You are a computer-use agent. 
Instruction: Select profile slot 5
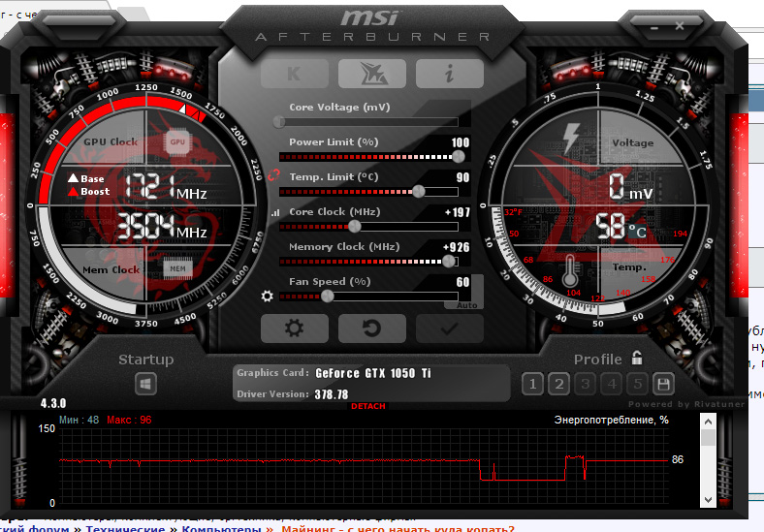(x=638, y=385)
